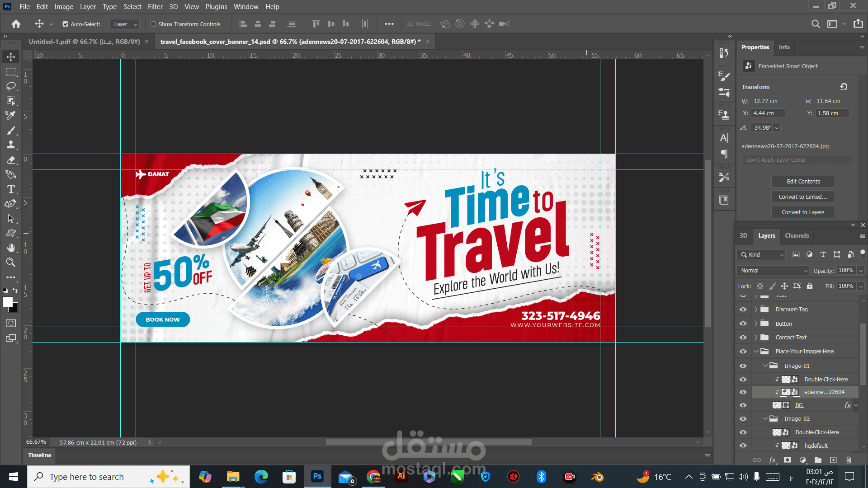Select the Lasso tool
Image resolution: width=868 pixels, height=488 pixels.
[11, 86]
